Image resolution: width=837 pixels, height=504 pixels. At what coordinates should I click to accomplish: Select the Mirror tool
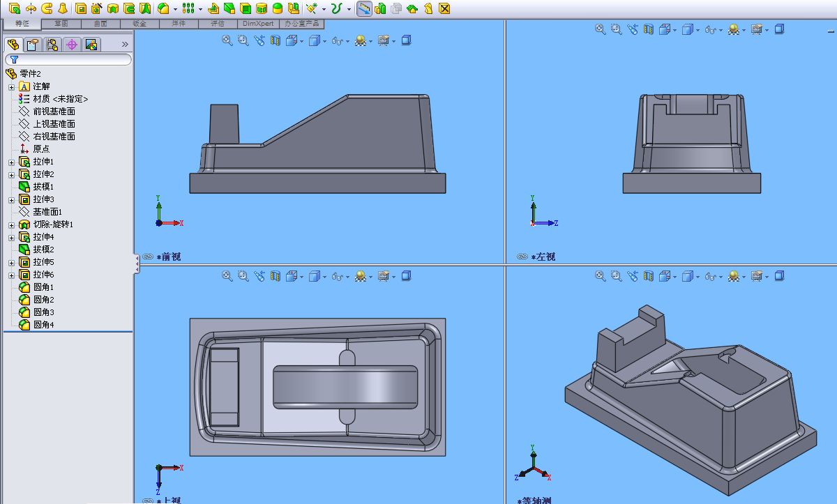point(294,8)
